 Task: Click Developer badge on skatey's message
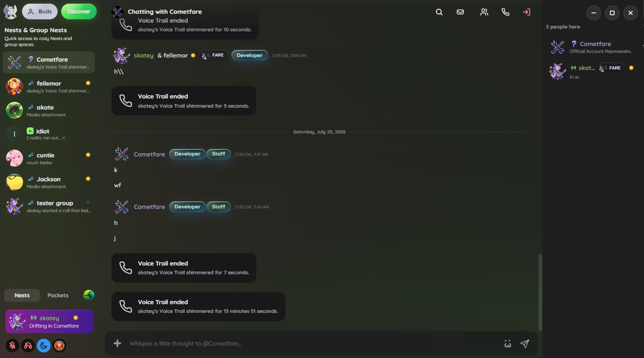(x=249, y=55)
